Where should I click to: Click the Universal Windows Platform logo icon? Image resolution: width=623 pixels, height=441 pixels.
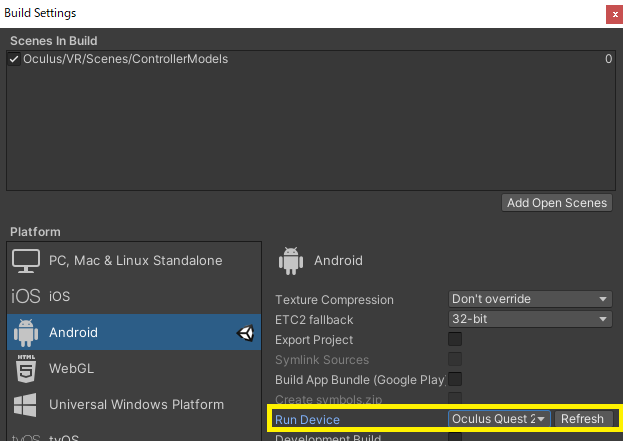pyautogui.click(x=25, y=404)
